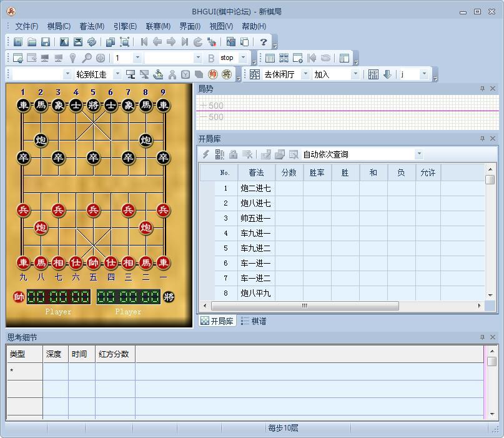Click the magnifier analyze icon

(x=87, y=58)
